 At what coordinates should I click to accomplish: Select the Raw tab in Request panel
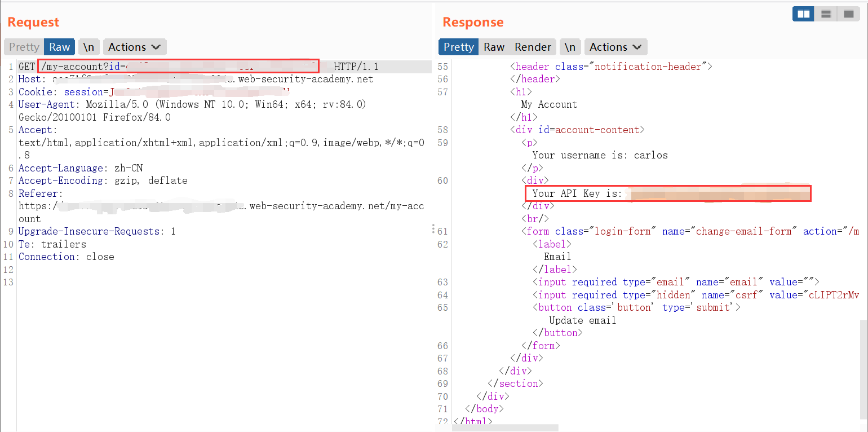[x=59, y=47]
